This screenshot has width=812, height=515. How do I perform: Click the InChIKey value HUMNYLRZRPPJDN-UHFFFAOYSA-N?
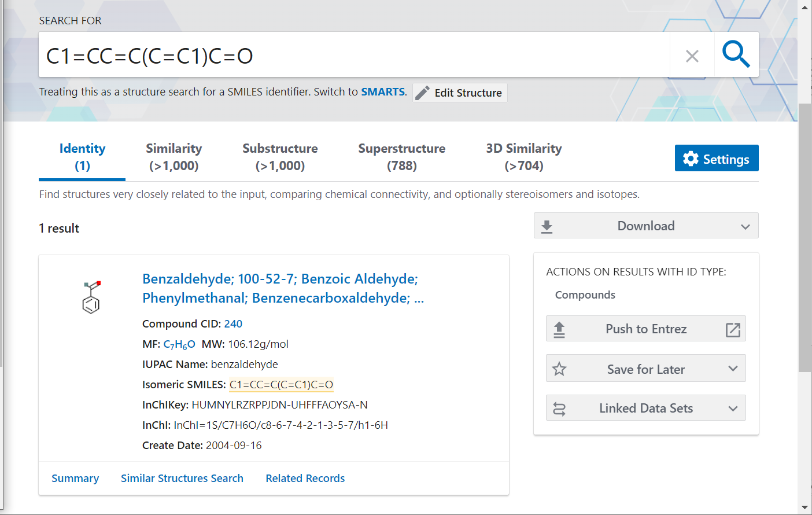pos(279,405)
